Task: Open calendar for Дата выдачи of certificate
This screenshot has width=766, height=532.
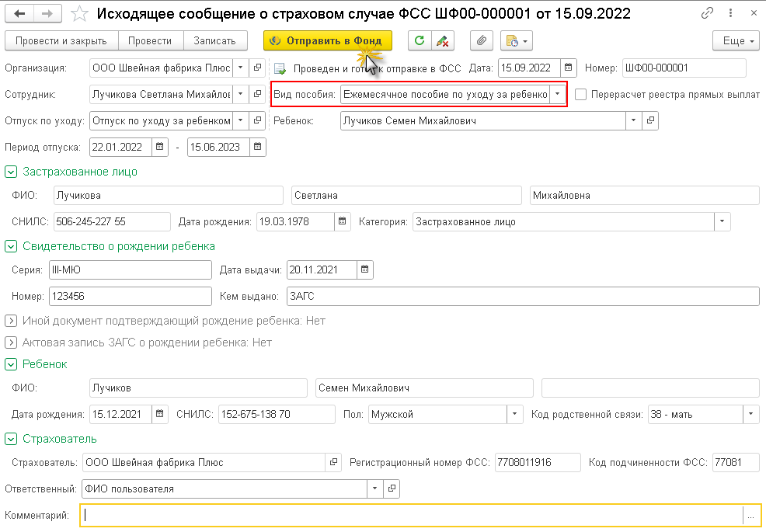Action: coord(365,269)
